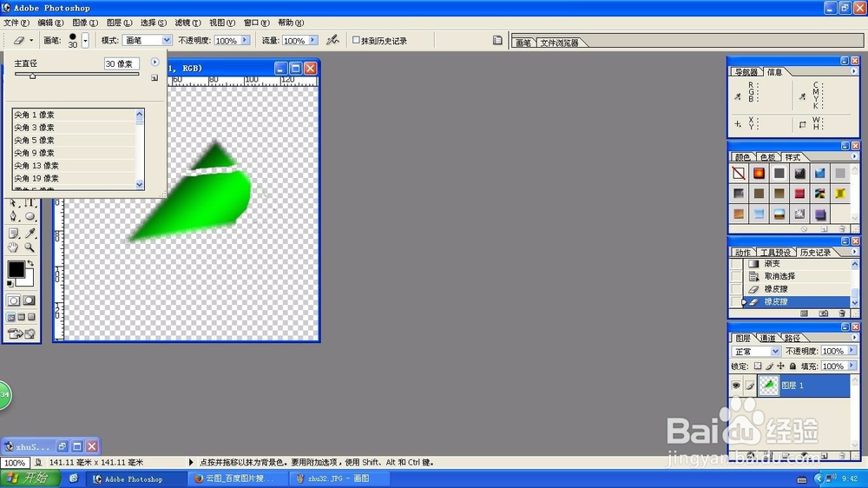This screenshot has width=868, height=488.
Task: Open flow slider arrow in options bar
Action: tap(312, 40)
